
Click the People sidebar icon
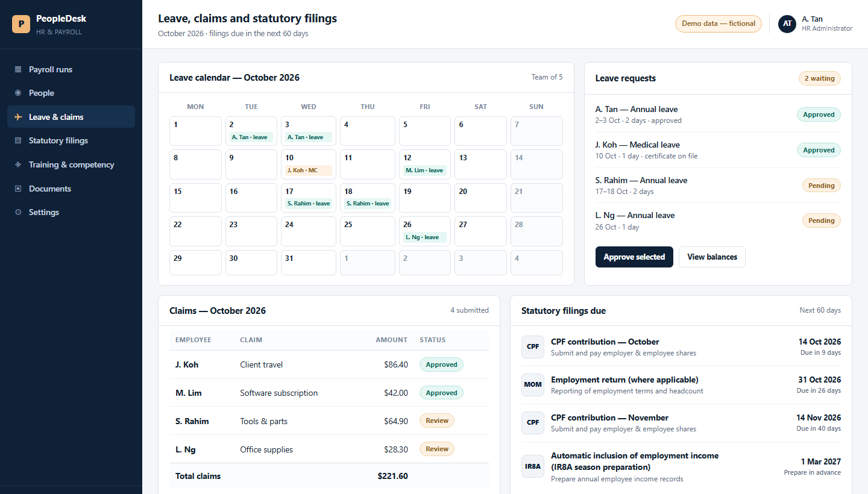coord(18,93)
